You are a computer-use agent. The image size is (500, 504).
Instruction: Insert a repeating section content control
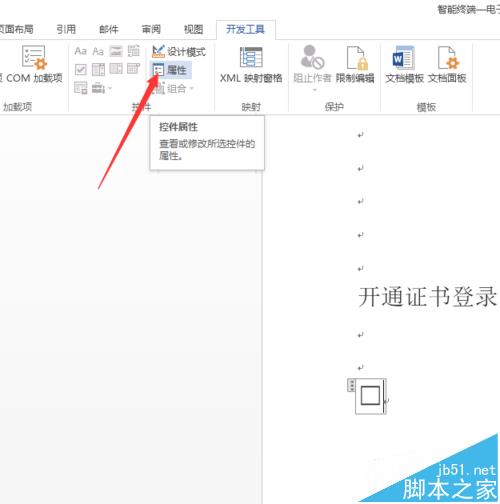pos(80,88)
